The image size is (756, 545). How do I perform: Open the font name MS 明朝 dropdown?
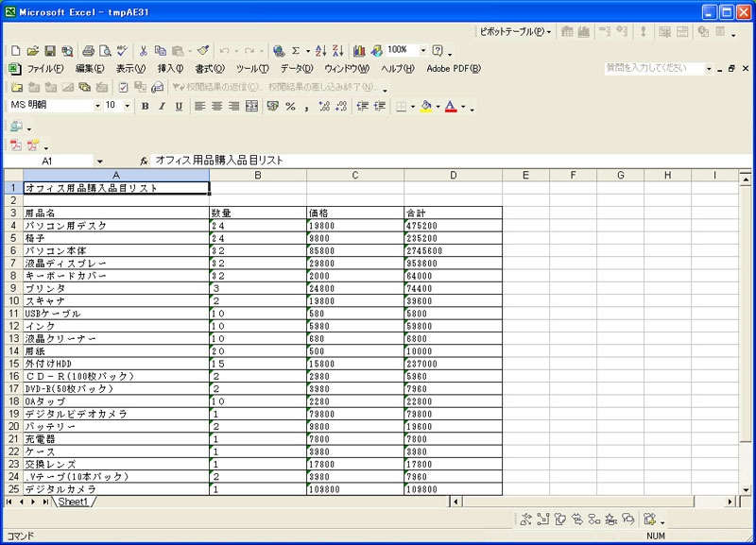tap(97, 106)
